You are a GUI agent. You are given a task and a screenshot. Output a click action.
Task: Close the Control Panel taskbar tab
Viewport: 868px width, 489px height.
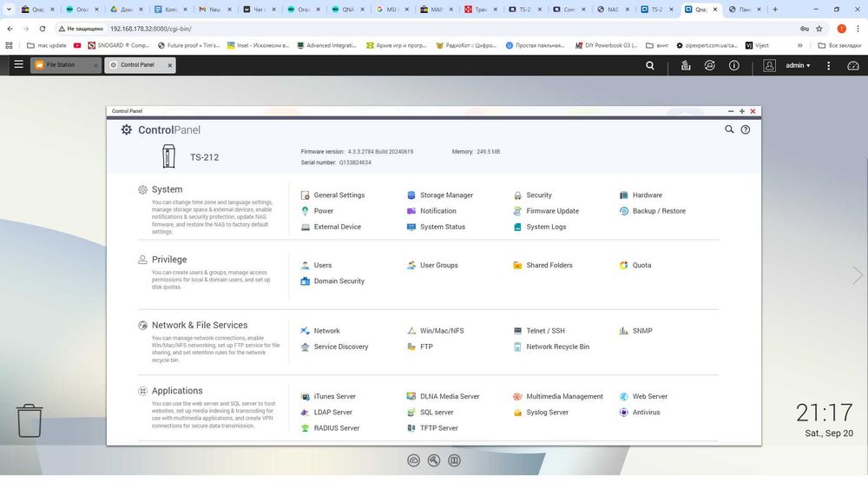[x=170, y=65]
